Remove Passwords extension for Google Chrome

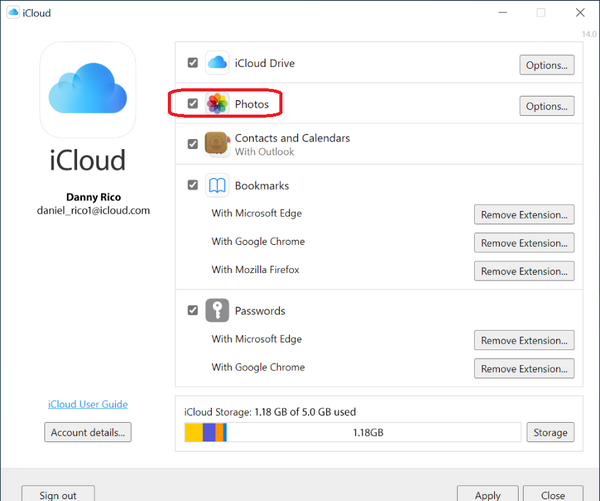click(x=524, y=369)
